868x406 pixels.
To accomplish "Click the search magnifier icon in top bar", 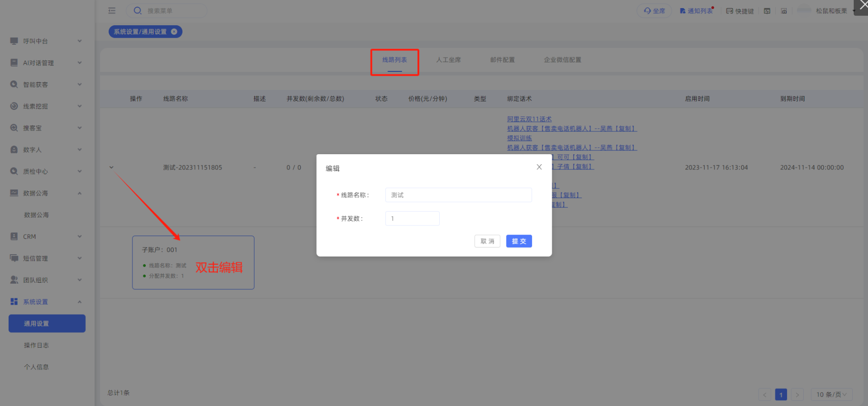I will 138,10.
